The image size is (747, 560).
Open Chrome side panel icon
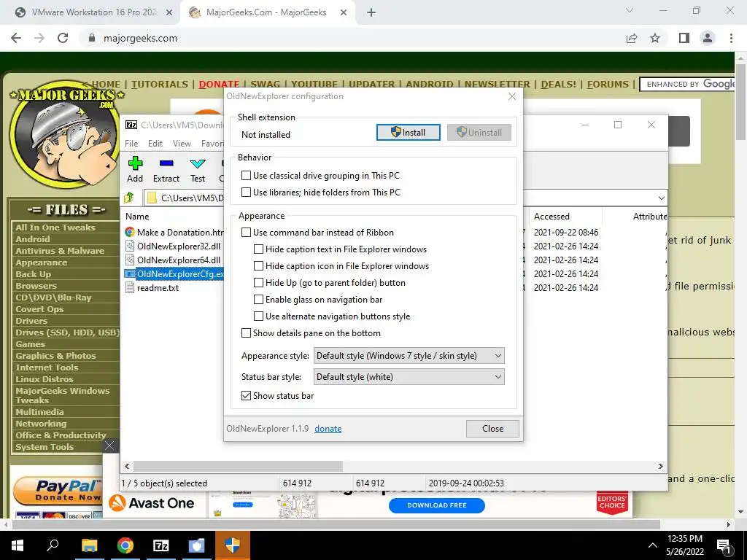tap(684, 38)
